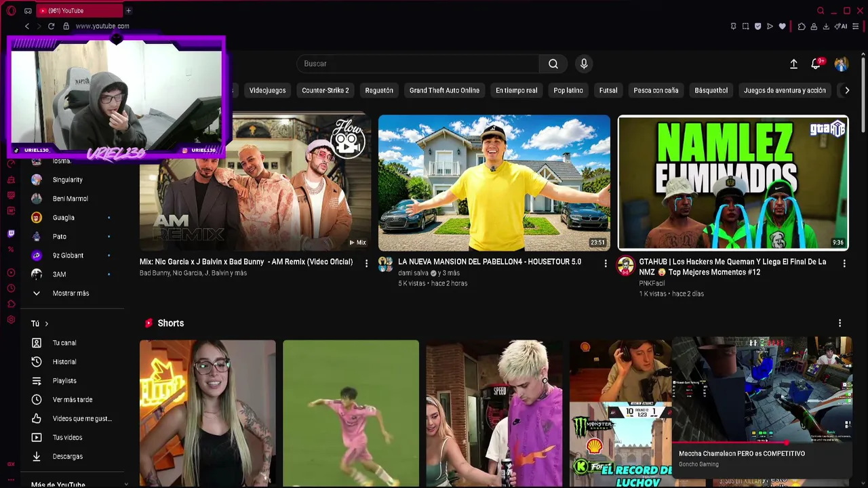This screenshot has height=488, width=868.
Task: Open the easy setup sliders icon
Action: [x=856, y=26]
